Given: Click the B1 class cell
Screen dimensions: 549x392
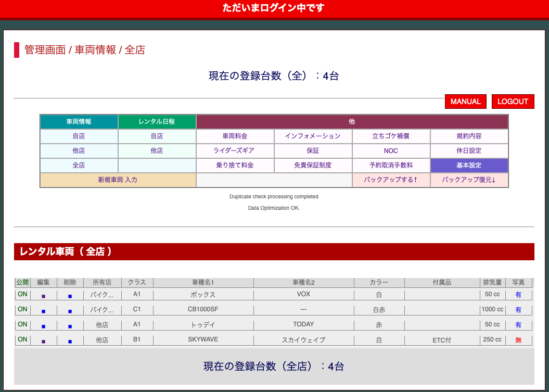Looking at the screenshot, I should 137,339.
